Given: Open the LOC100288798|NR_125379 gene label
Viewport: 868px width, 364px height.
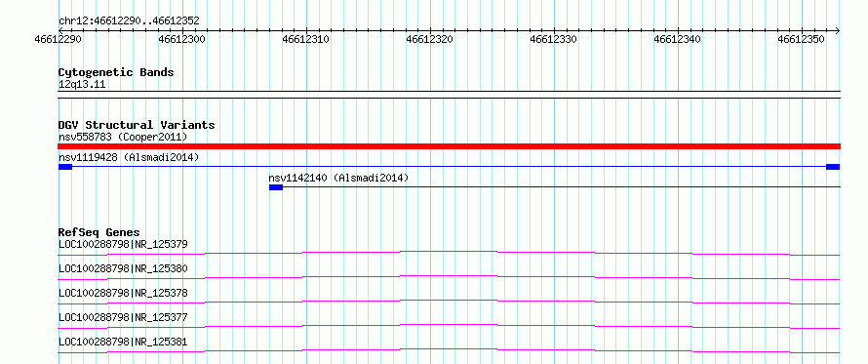Looking at the screenshot, I should (x=123, y=244).
